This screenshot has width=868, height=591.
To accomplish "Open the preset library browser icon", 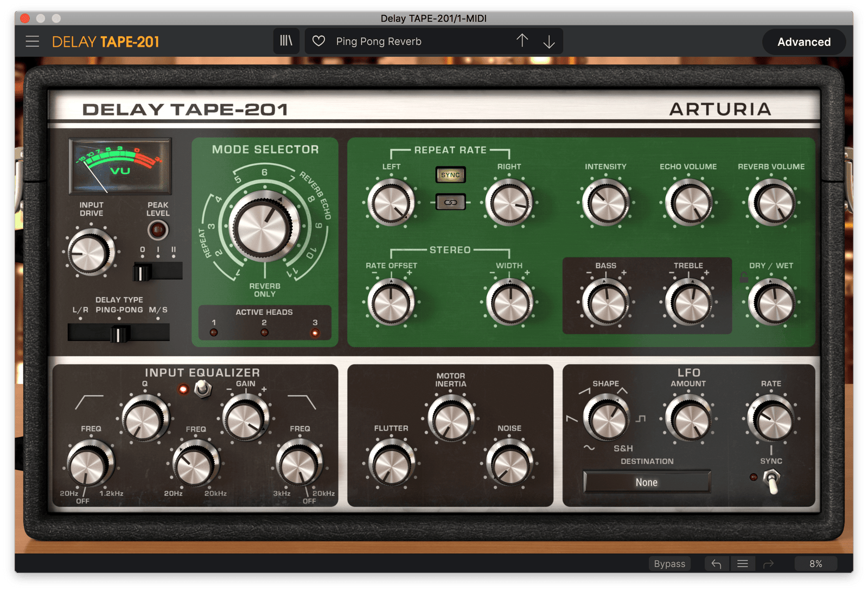I will click(x=286, y=41).
